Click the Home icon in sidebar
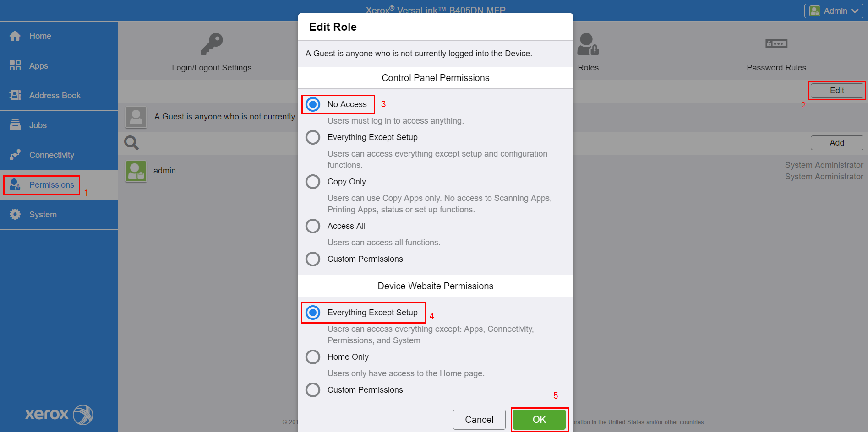The width and height of the screenshot is (868, 432). 15,36
